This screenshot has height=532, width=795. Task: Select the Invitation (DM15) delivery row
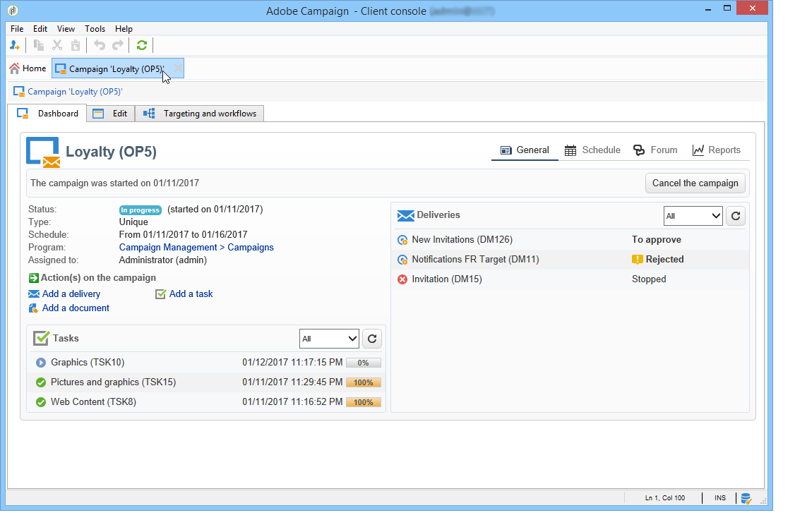571,279
